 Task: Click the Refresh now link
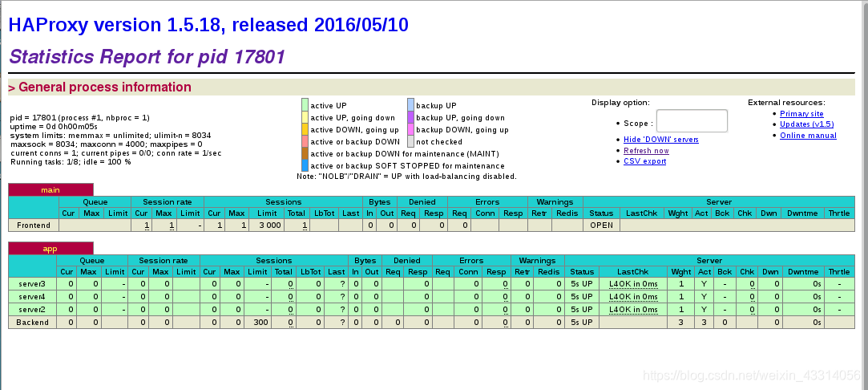tap(646, 151)
